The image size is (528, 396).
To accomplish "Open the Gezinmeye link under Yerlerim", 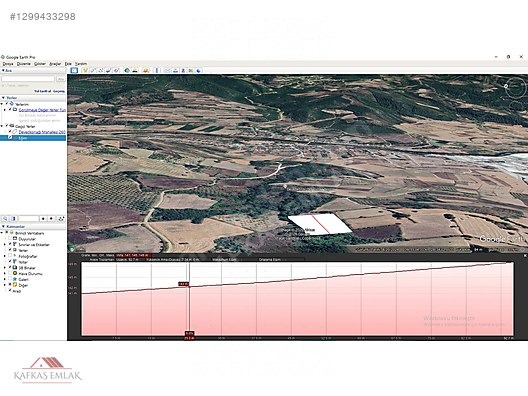I will coord(42,110).
